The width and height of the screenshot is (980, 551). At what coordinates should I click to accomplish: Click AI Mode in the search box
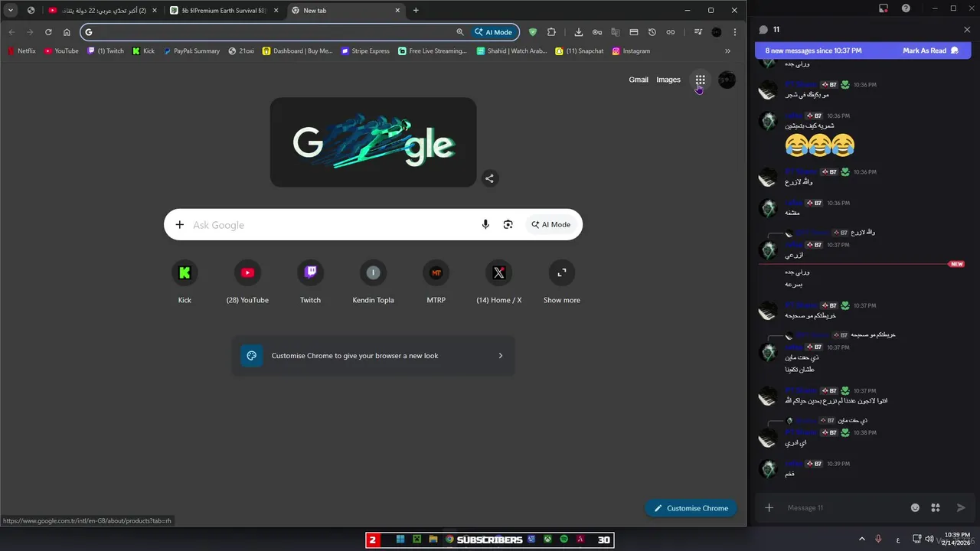point(551,225)
